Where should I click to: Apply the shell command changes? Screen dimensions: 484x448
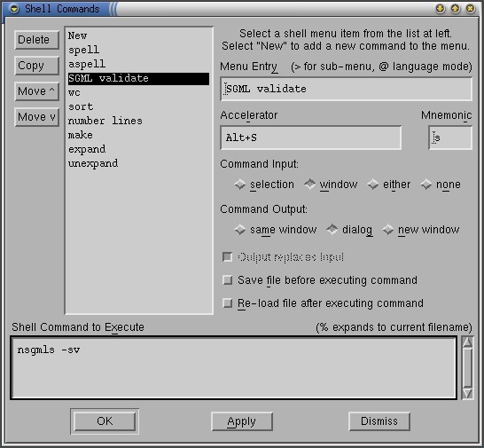click(x=242, y=421)
